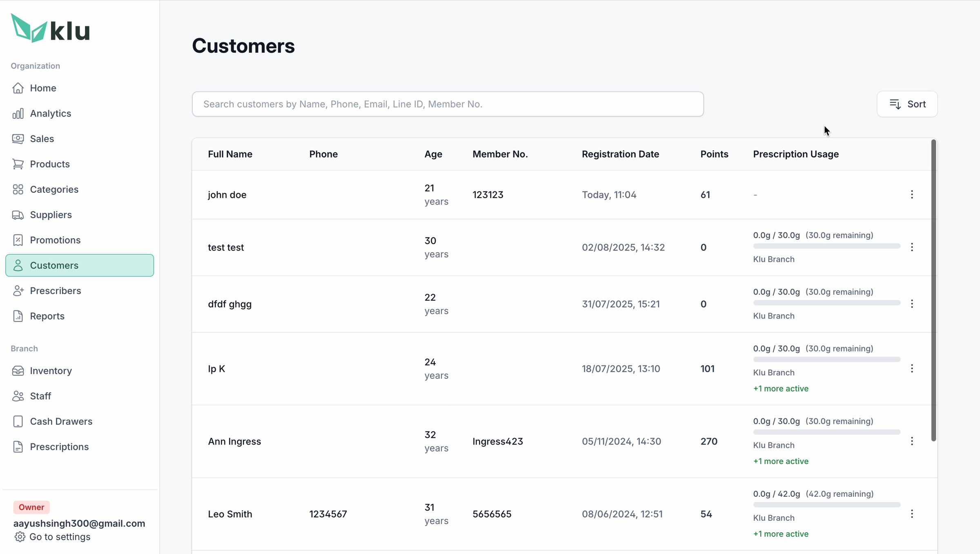
Task: Open the three-dot menu for dfdf ghgg
Action: point(912,304)
